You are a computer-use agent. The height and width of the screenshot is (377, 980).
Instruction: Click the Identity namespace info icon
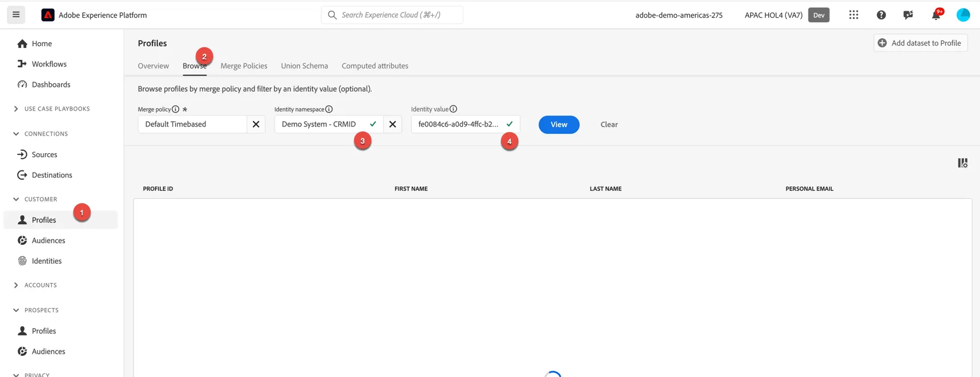[x=329, y=109]
